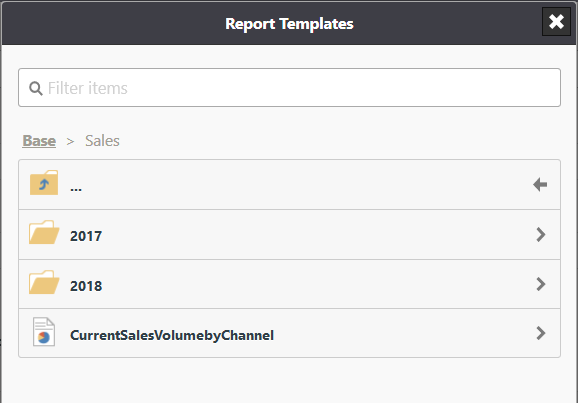578x403 pixels.
Task: Click the back arrow on parent row
Action: pyautogui.click(x=540, y=184)
